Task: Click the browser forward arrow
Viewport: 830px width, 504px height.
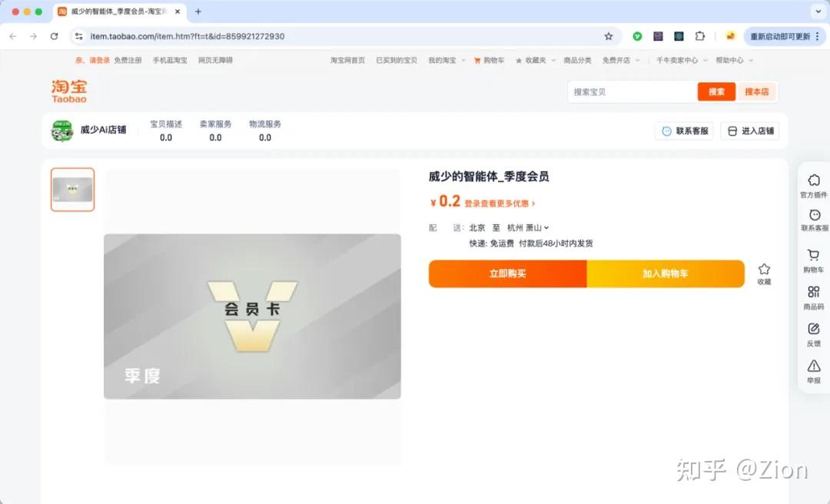Action: [33, 37]
